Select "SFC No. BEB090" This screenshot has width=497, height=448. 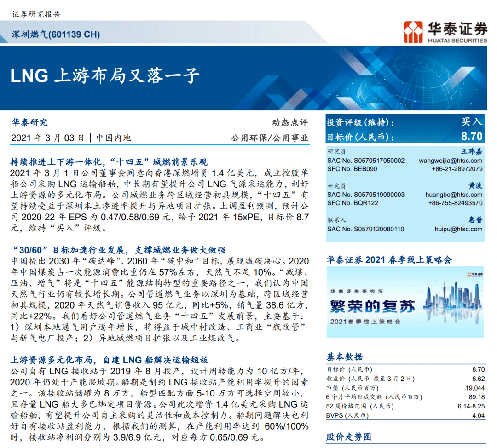tap(352, 169)
